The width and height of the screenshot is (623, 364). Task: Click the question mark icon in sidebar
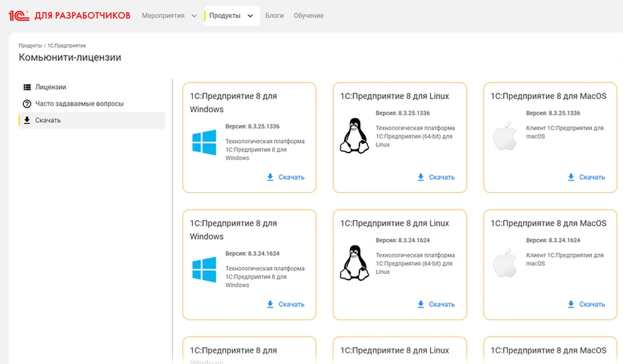pyautogui.click(x=27, y=104)
